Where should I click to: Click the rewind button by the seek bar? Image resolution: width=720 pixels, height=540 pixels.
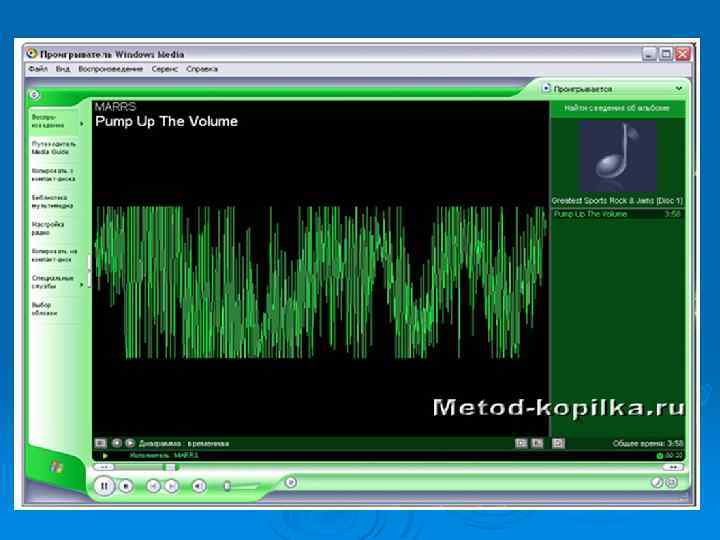(104, 467)
